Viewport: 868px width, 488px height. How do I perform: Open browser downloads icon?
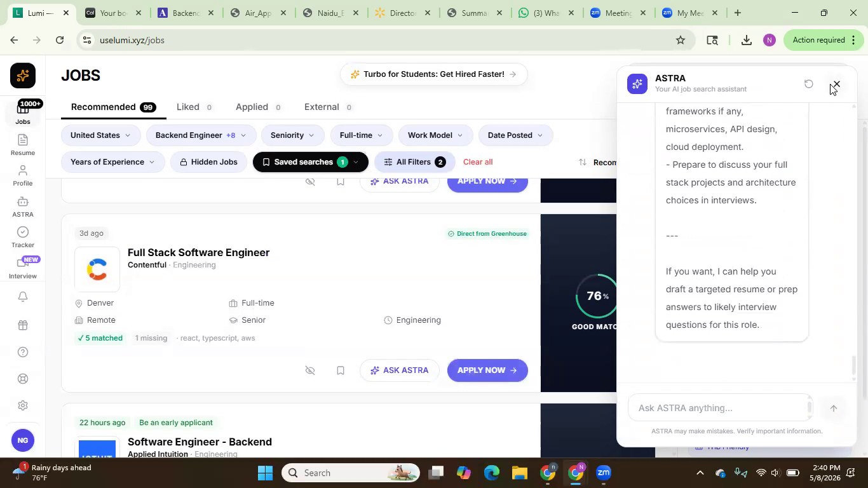pyautogui.click(x=747, y=40)
